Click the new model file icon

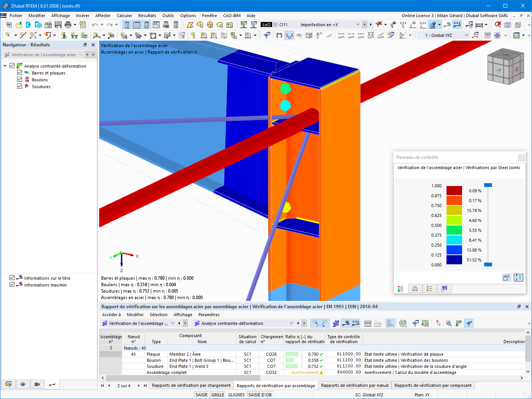coord(9,25)
